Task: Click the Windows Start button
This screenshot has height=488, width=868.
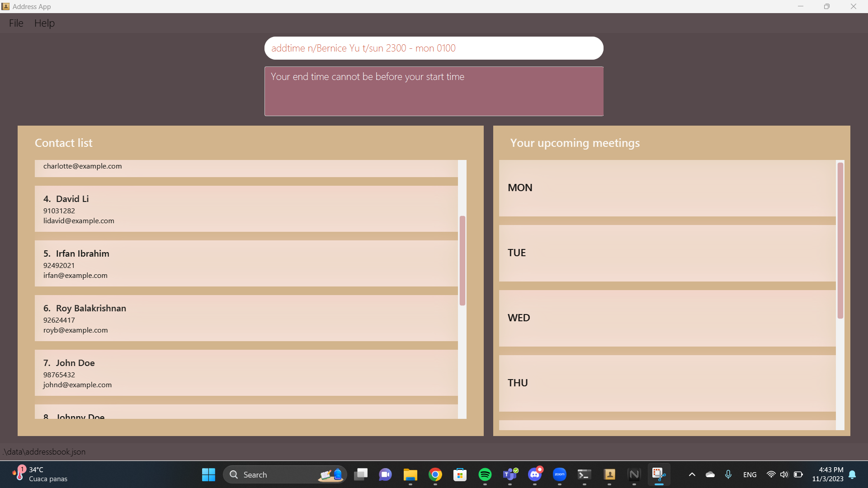Action: [208, 474]
